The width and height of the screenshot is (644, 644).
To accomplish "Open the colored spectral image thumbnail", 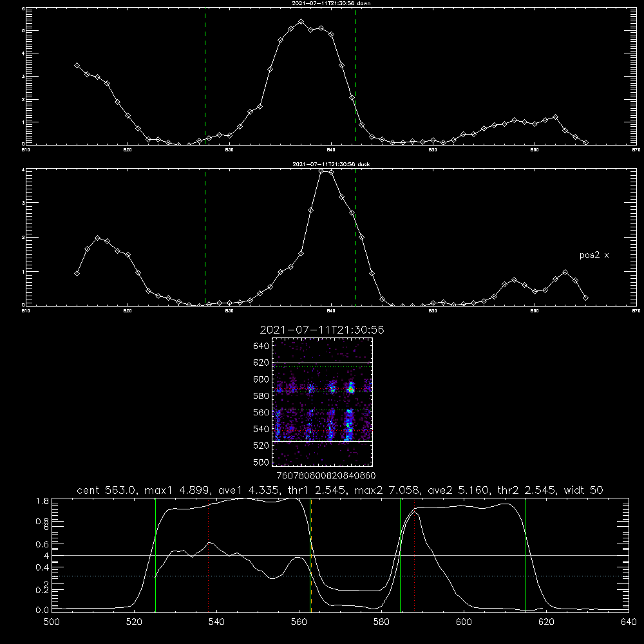I will coord(323,402).
